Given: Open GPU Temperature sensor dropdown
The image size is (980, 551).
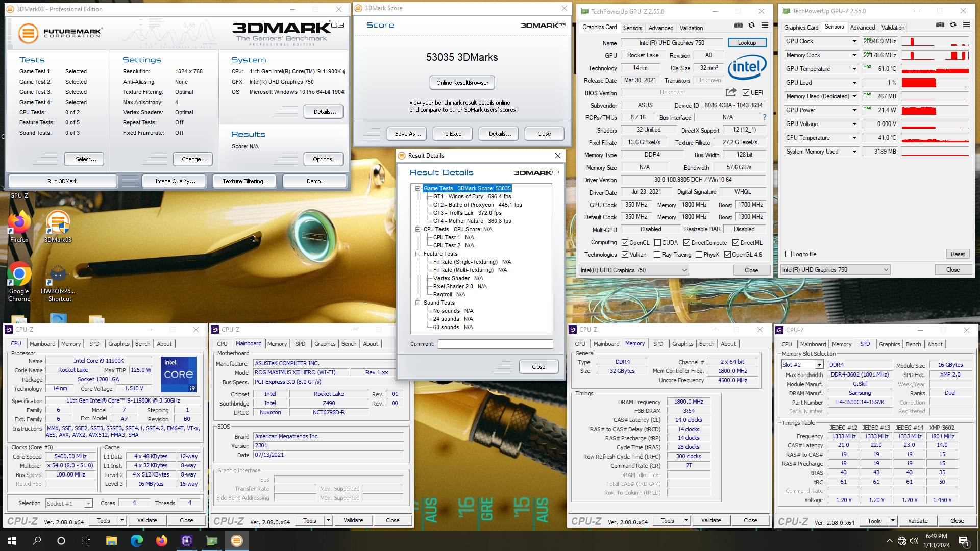Looking at the screenshot, I should click(x=854, y=69).
